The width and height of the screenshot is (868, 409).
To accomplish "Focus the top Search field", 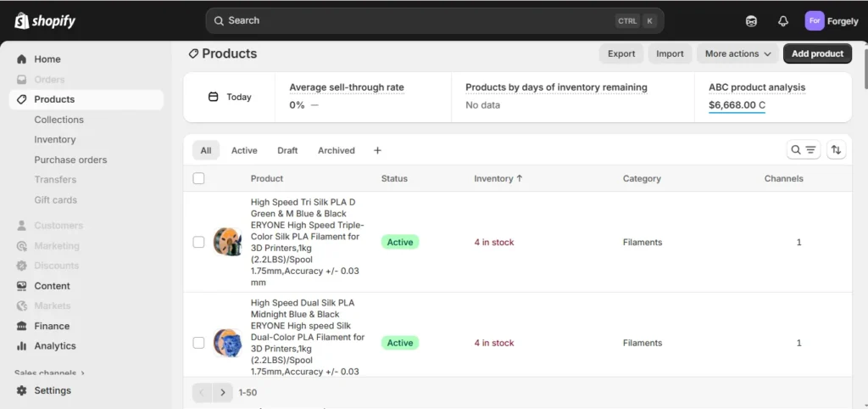I will coord(435,20).
